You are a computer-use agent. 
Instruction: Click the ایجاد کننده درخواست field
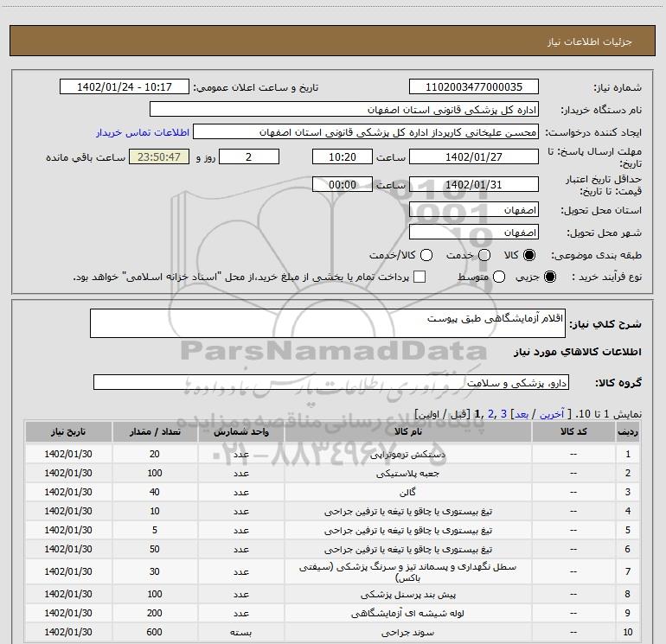click(x=366, y=132)
